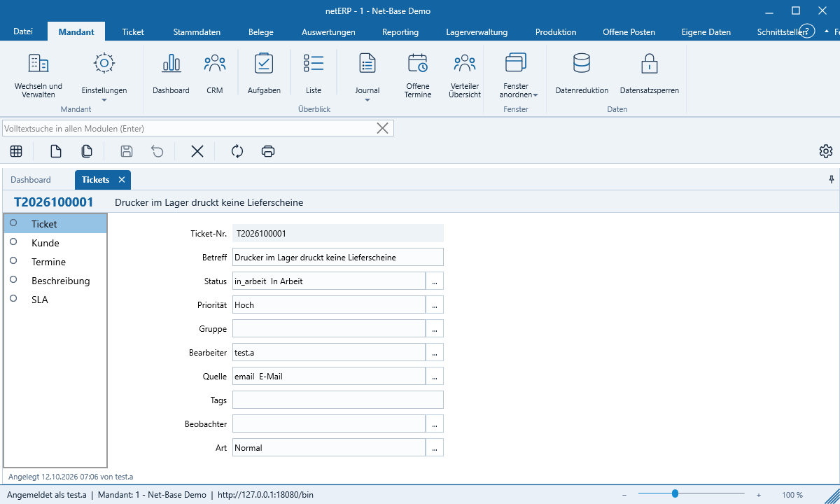Open the Priorität lookup button

pyautogui.click(x=435, y=304)
